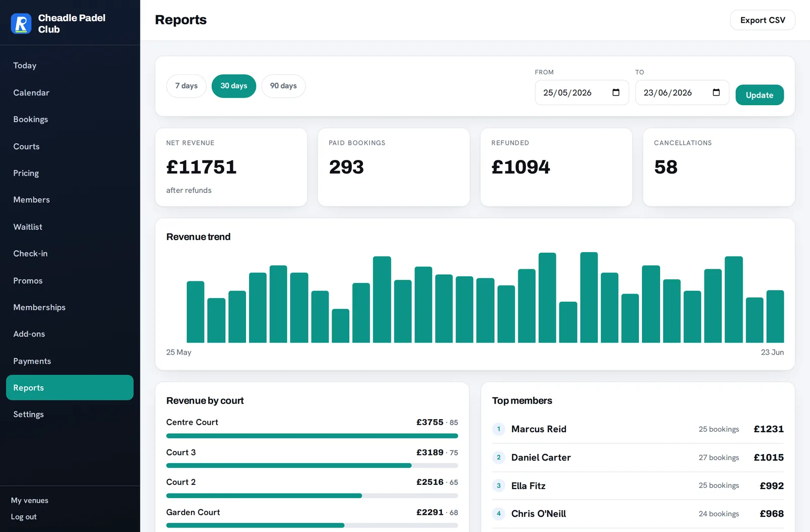Select the Reports sidebar item
The width and height of the screenshot is (810, 532).
pos(70,388)
